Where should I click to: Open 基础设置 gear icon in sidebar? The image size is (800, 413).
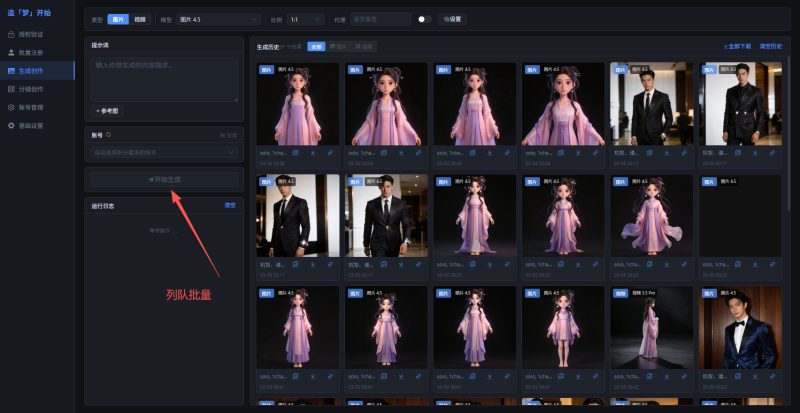tap(11, 125)
